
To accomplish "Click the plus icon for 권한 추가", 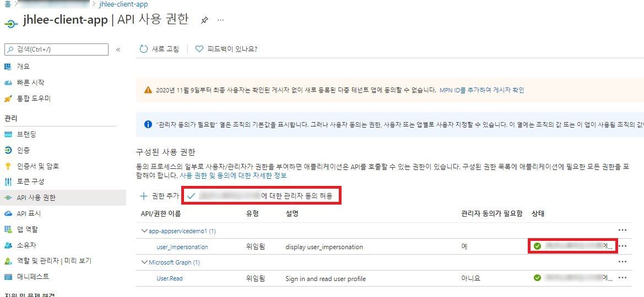I will pos(144,196).
